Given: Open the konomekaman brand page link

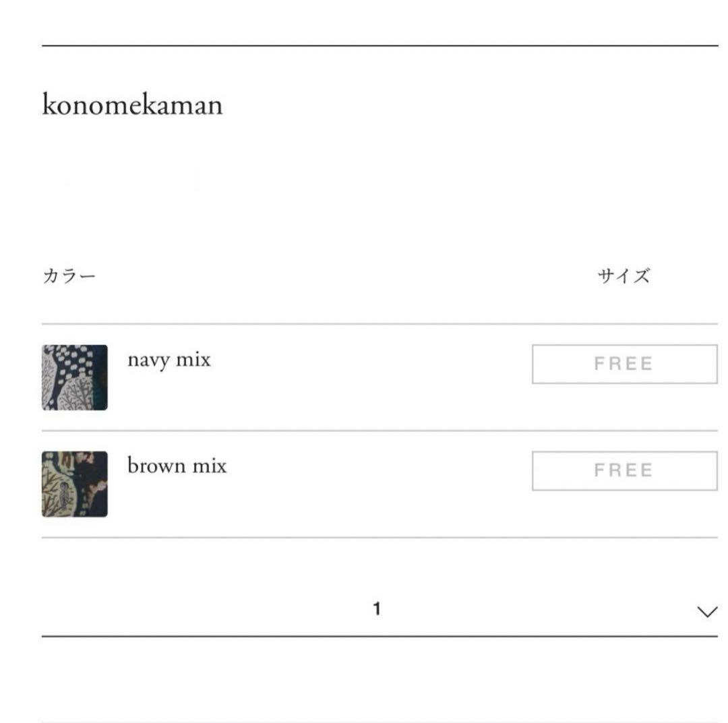Looking at the screenshot, I should coord(132,104).
